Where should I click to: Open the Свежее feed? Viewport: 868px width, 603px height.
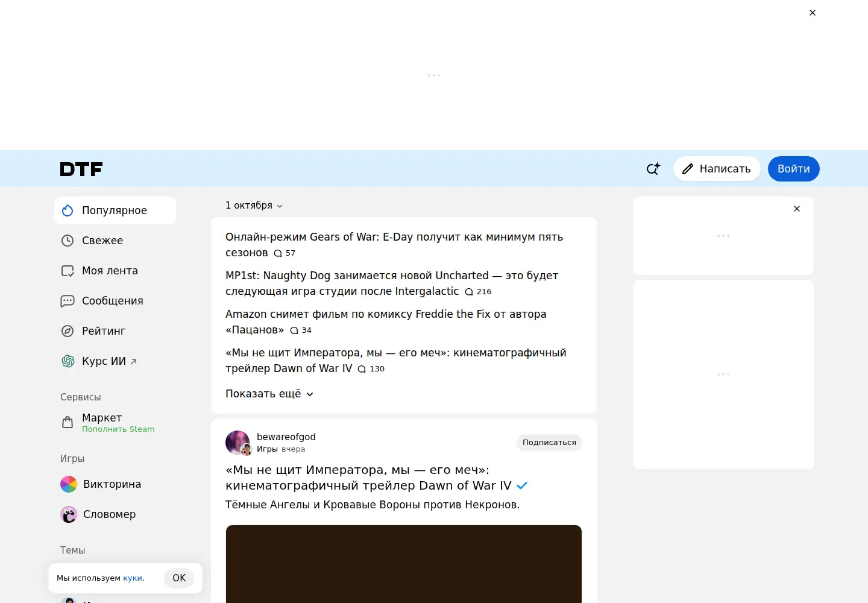[x=115, y=241]
